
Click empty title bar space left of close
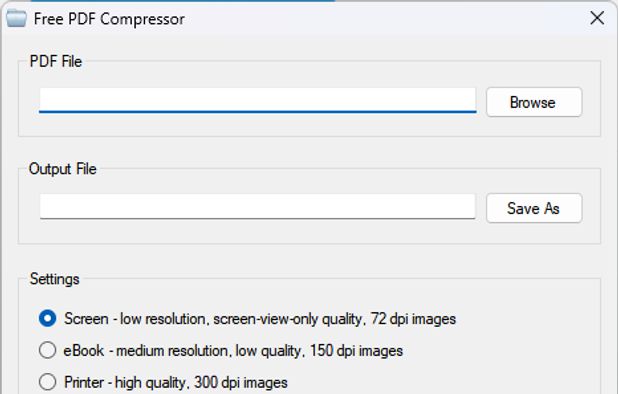coord(386,19)
